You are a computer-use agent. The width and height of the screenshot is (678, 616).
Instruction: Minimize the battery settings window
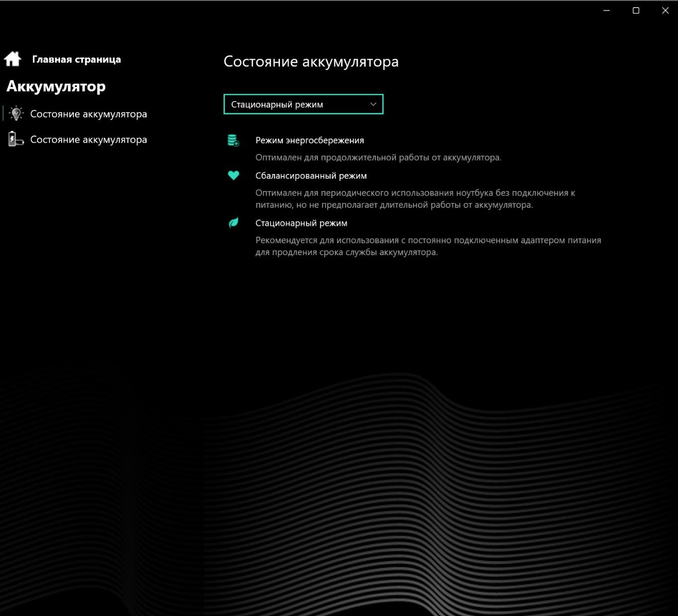(607, 10)
